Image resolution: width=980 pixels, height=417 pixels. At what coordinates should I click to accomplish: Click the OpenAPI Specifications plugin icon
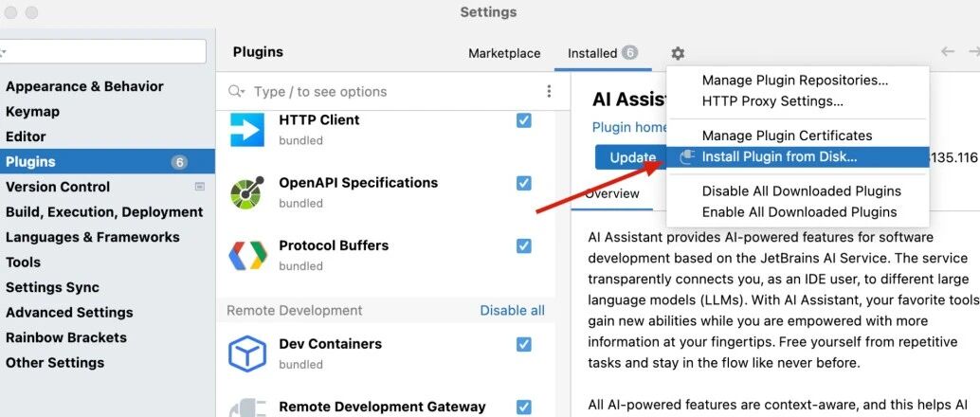click(246, 192)
